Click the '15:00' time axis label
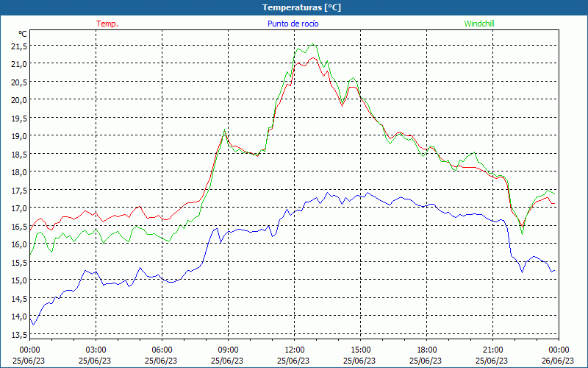 [361, 350]
